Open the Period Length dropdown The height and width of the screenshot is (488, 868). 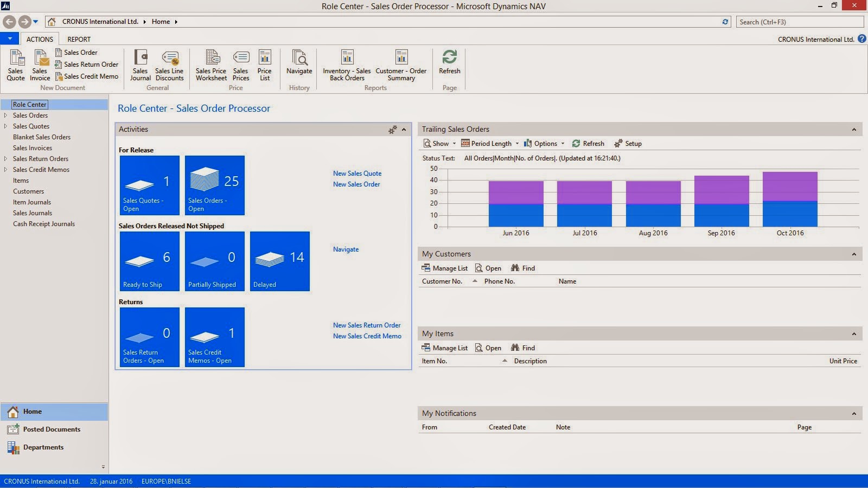[490, 144]
